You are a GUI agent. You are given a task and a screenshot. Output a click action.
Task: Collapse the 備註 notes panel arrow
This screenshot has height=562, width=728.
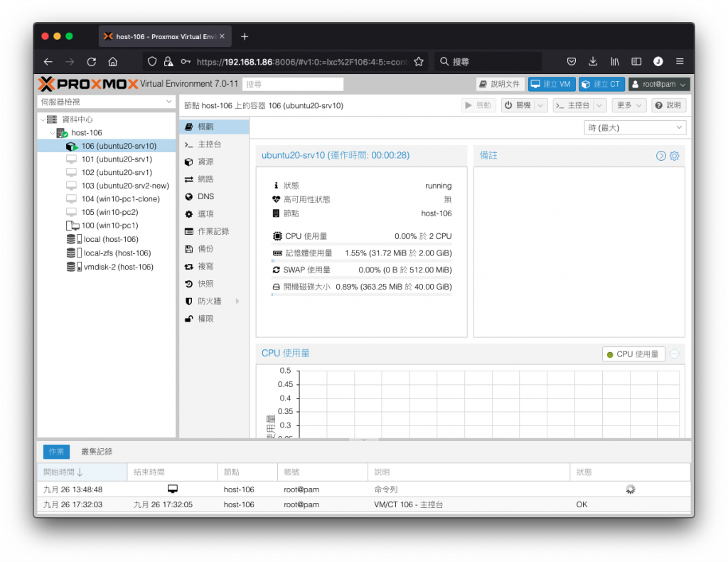click(661, 156)
